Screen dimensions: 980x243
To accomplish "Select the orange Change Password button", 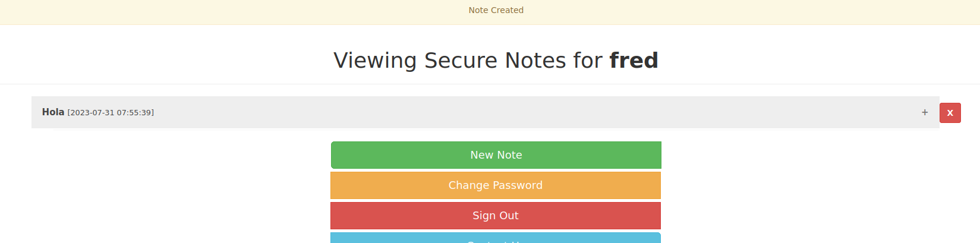I will pyautogui.click(x=496, y=185).
